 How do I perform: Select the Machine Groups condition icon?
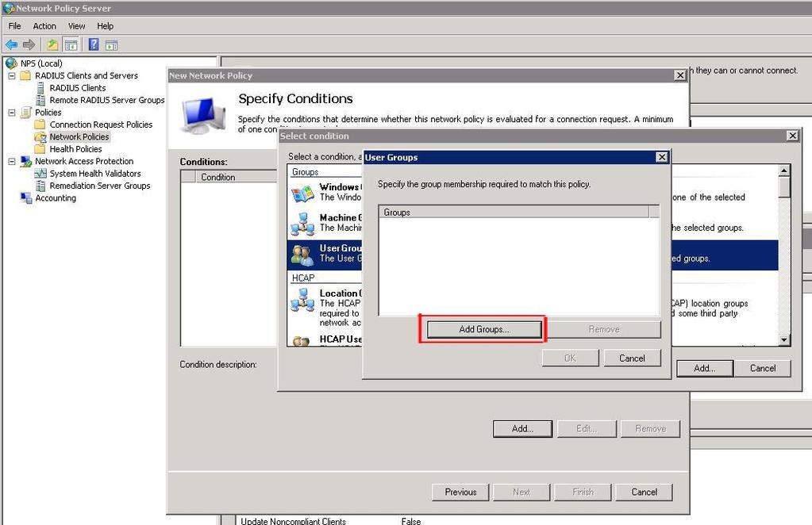[302, 224]
